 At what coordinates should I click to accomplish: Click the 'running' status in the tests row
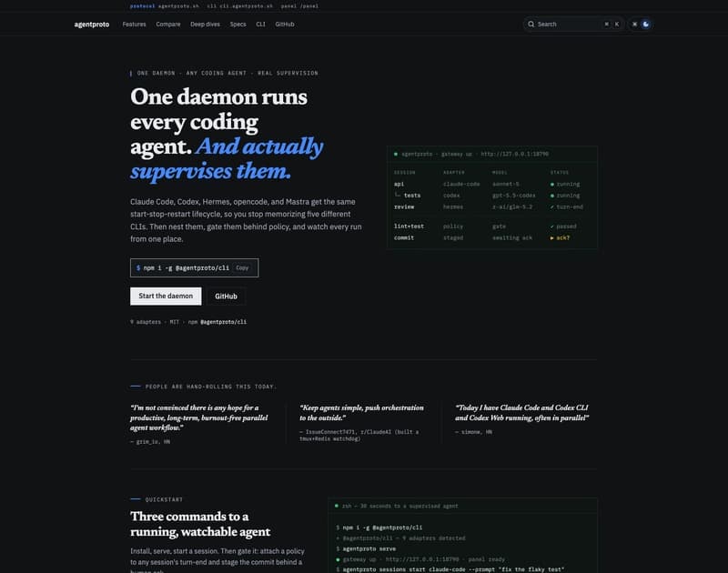tap(565, 196)
